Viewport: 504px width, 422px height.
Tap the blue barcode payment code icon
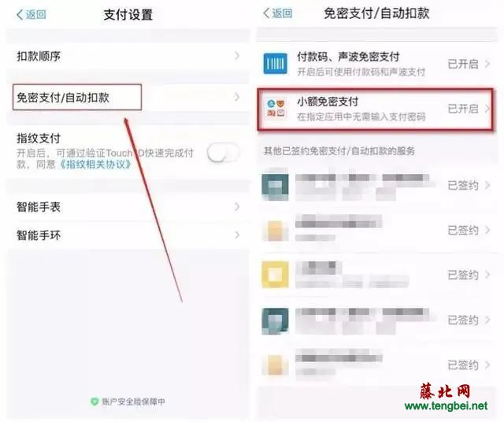coord(275,64)
